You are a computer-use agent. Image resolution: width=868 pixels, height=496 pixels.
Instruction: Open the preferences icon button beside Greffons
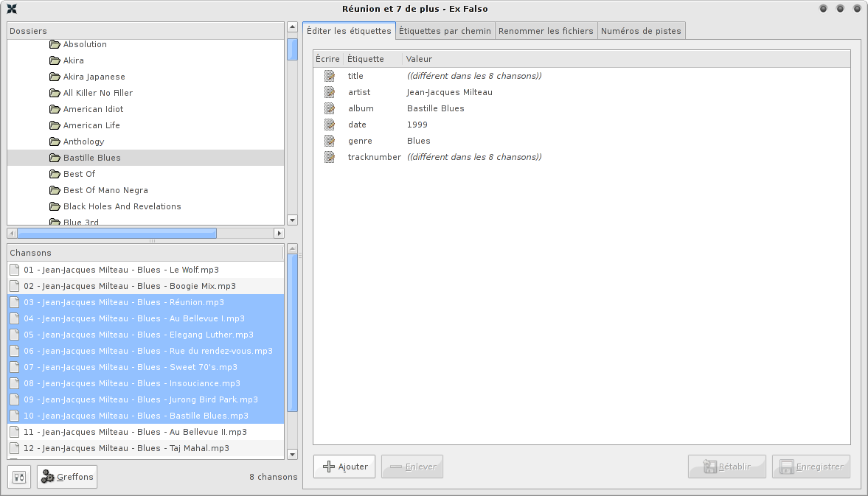point(19,477)
